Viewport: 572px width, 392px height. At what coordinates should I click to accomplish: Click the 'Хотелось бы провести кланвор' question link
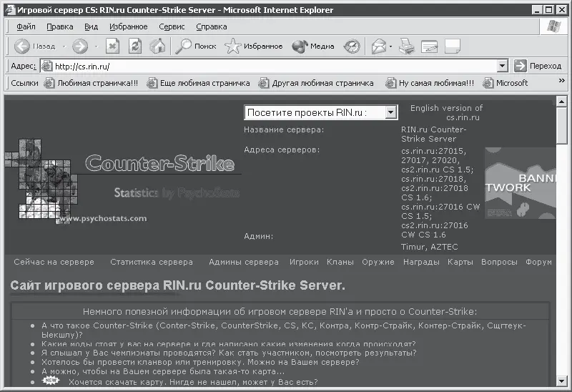tap(200, 362)
